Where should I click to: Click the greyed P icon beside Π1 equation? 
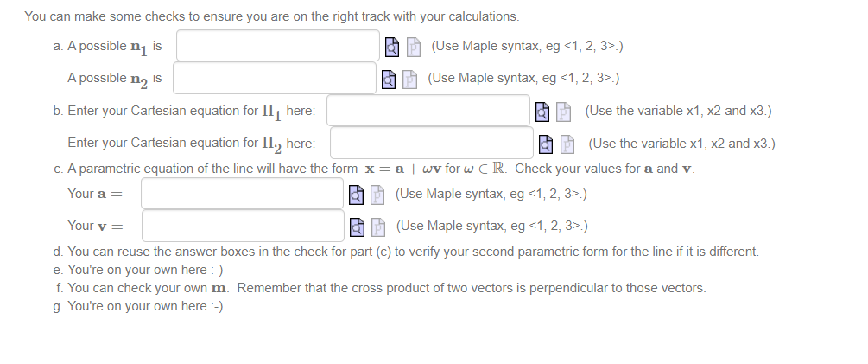[563, 112]
